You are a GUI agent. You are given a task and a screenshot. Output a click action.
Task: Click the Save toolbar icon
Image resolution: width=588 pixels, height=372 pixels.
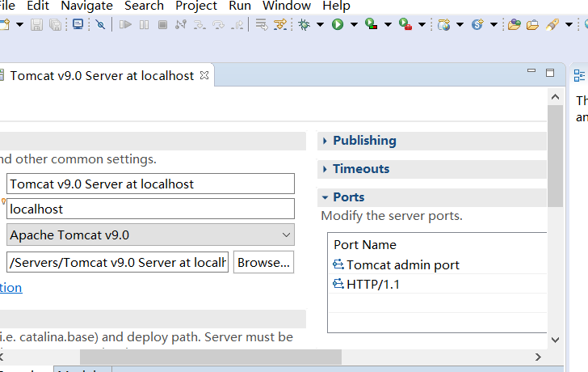click(x=37, y=25)
